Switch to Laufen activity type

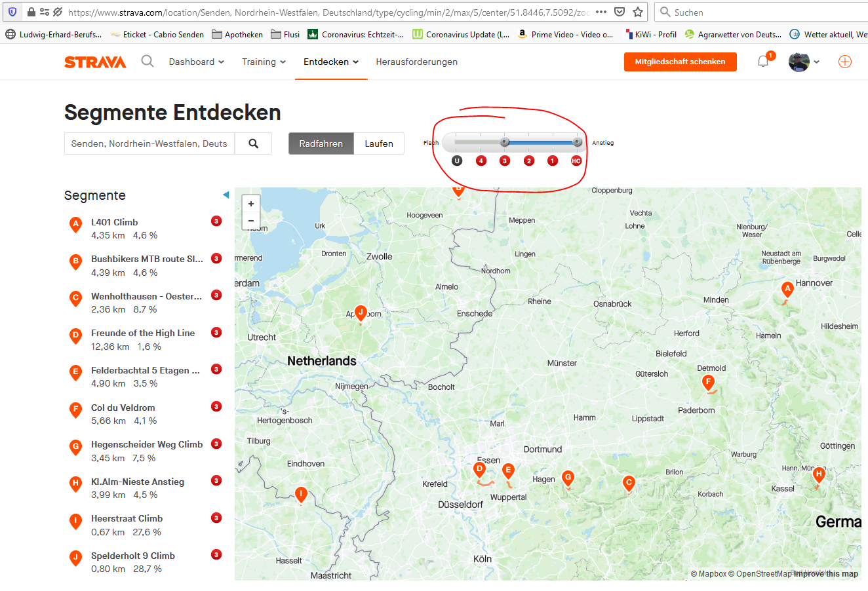(379, 143)
